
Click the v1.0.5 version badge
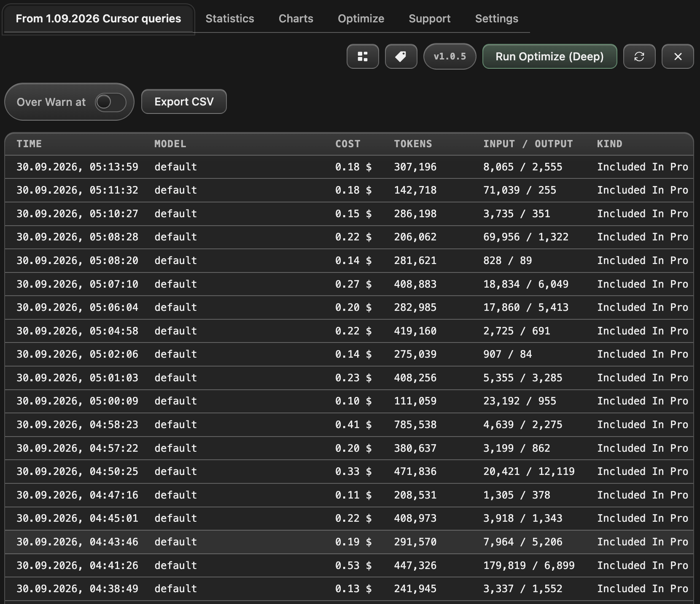tap(450, 57)
